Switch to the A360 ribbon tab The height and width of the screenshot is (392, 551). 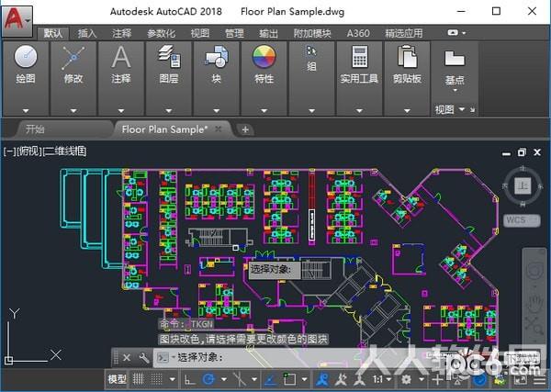(x=358, y=33)
